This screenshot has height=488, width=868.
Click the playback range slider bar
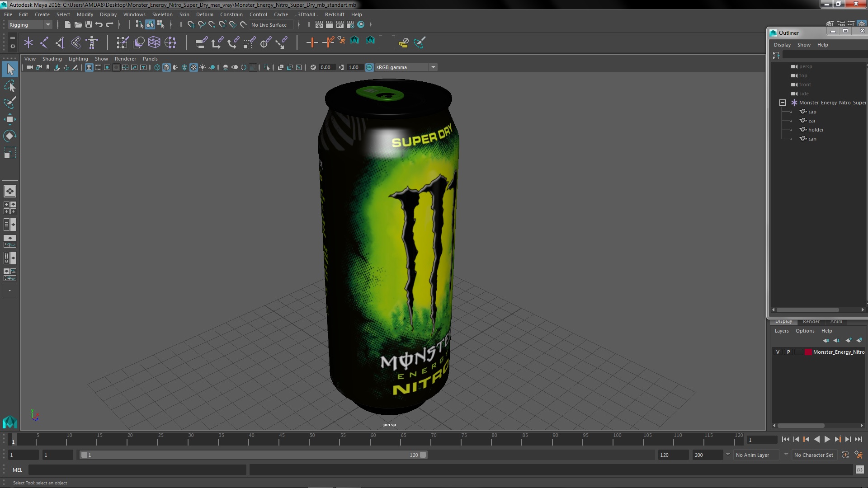[253, 455]
